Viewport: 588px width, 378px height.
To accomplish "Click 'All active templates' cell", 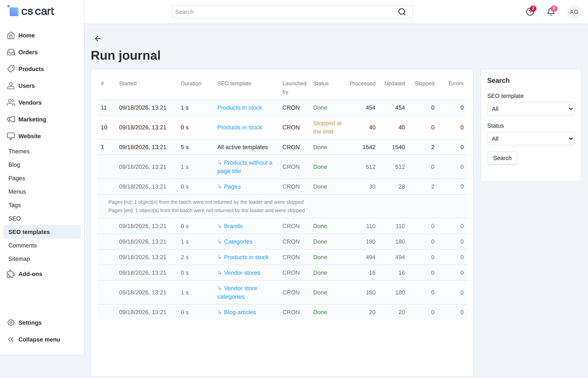I will coord(243,147).
